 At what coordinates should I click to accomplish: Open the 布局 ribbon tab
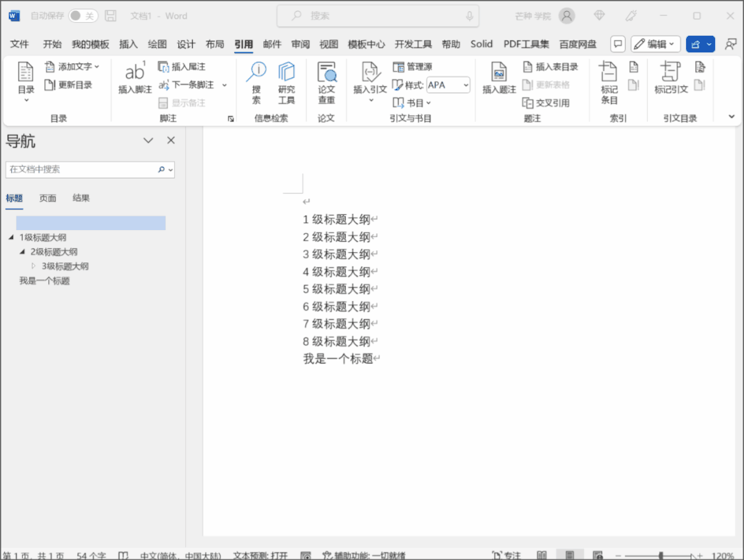pos(215,44)
